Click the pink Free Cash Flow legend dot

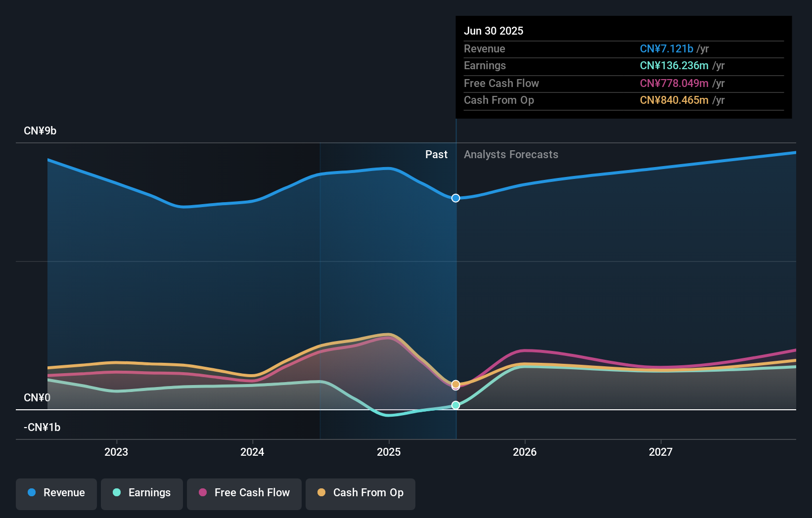tap(202, 493)
